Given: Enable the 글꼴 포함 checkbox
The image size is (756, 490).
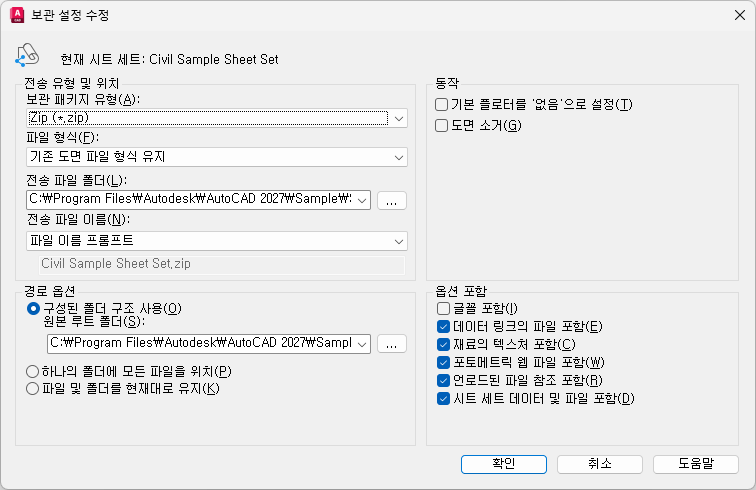Looking at the screenshot, I should point(443,309).
